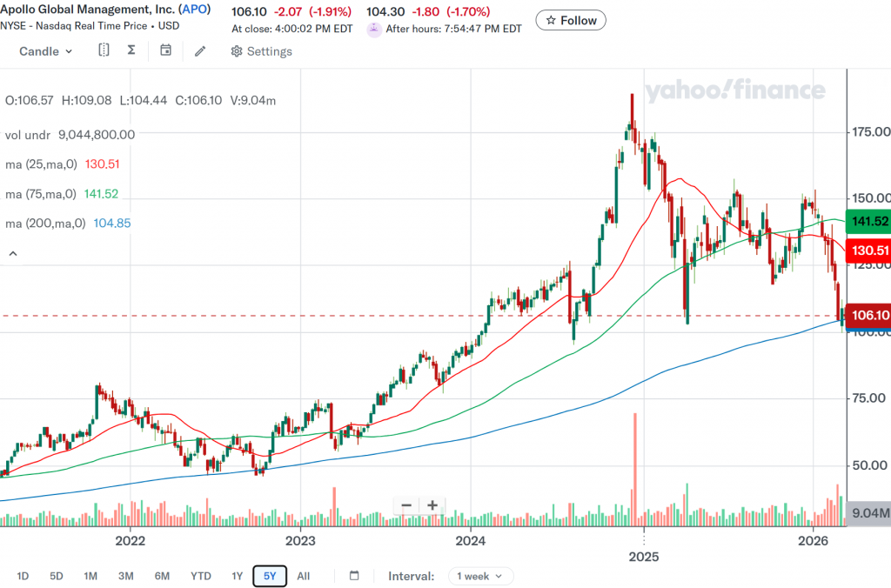Select the All time range
The height and width of the screenshot is (588, 891).
tap(303, 576)
